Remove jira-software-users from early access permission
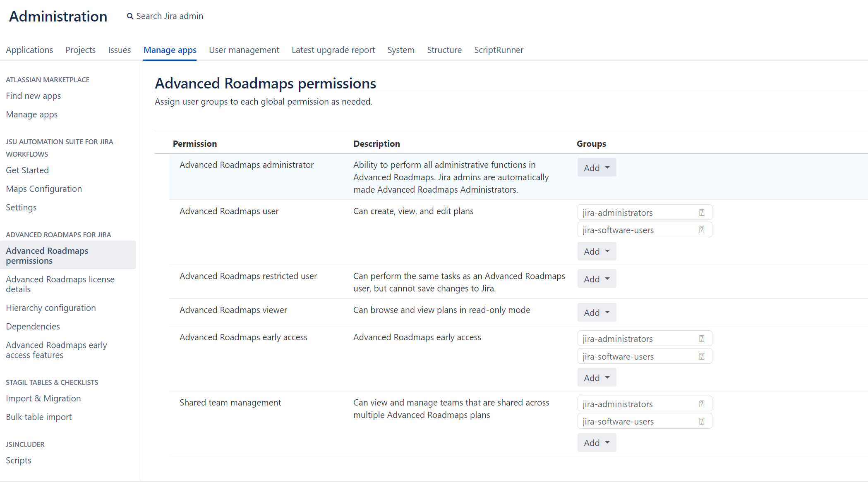This screenshot has width=868, height=482. tap(702, 356)
